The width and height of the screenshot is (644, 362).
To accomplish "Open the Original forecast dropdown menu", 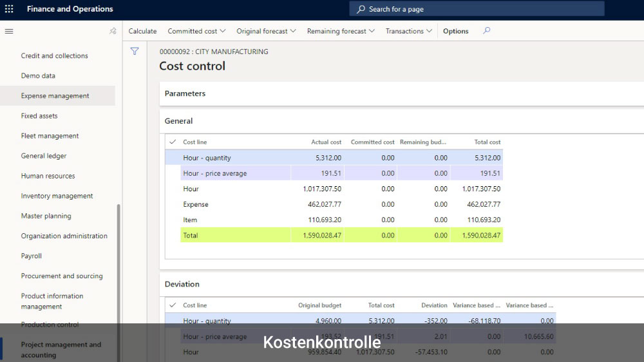I will [266, 31].
